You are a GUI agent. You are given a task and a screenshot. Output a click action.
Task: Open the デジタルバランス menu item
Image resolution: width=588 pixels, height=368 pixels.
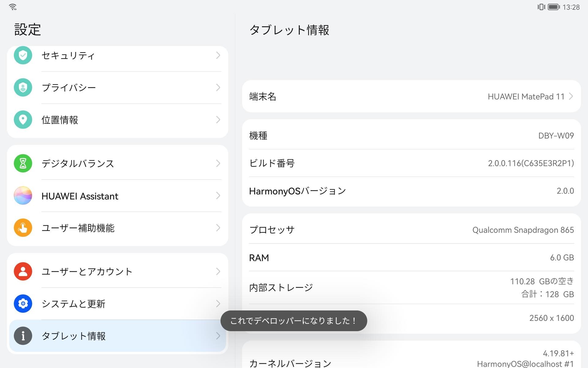(x=78, y=163)
